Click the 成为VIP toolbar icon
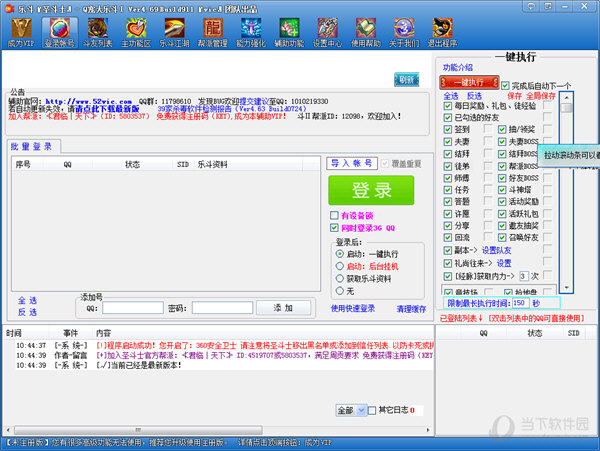600x451 pixels. point(21,33)
